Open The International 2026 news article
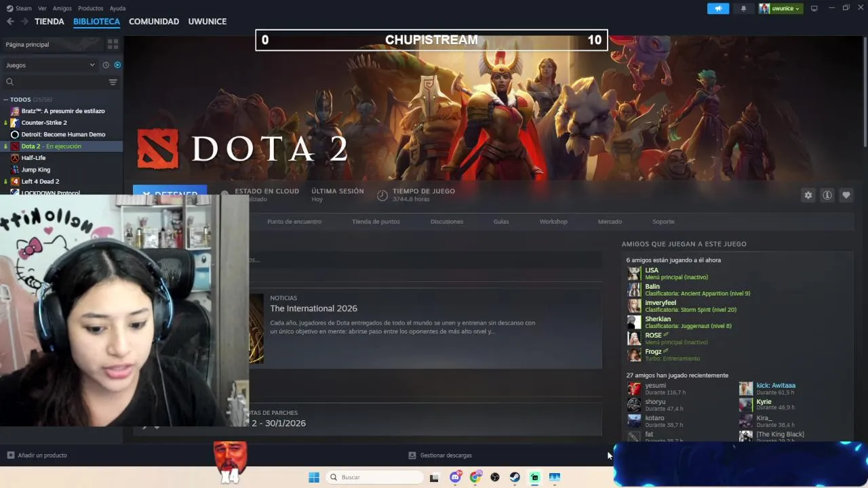This screenshot has height=488, width=868. pos(313,308)
